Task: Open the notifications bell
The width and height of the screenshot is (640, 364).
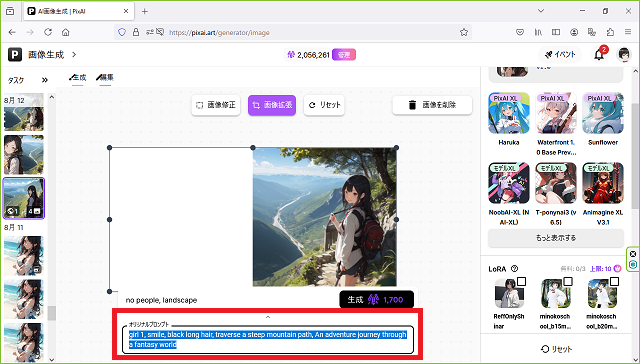Action: 599,55
